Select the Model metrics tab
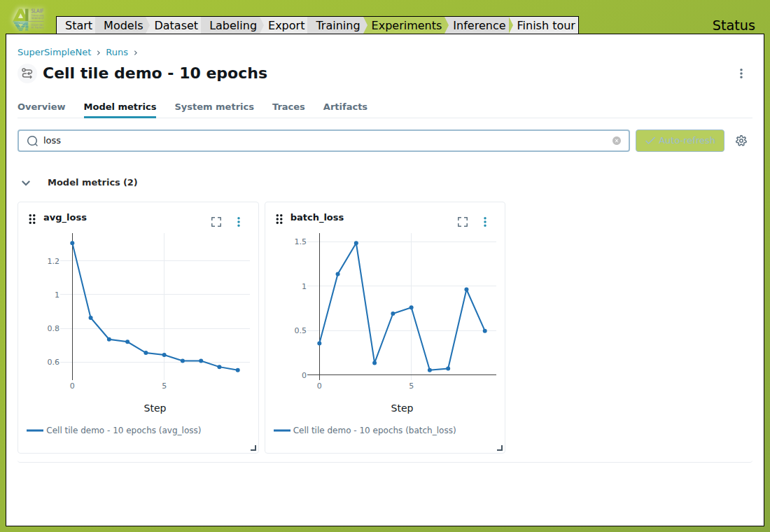Image resolution: width=770 pixels, height=532 pixels. pyautogui.click(x=120, y=106)
